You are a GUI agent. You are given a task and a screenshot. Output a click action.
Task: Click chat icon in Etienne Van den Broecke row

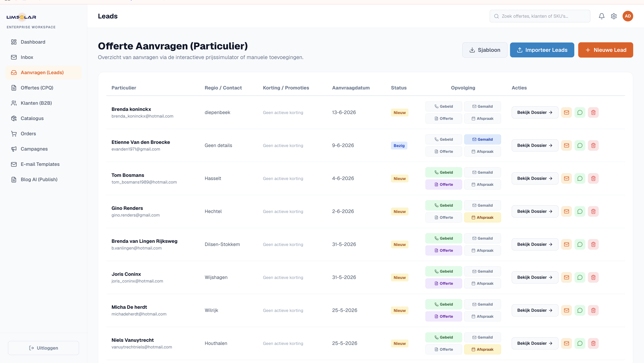coord(580,146)
